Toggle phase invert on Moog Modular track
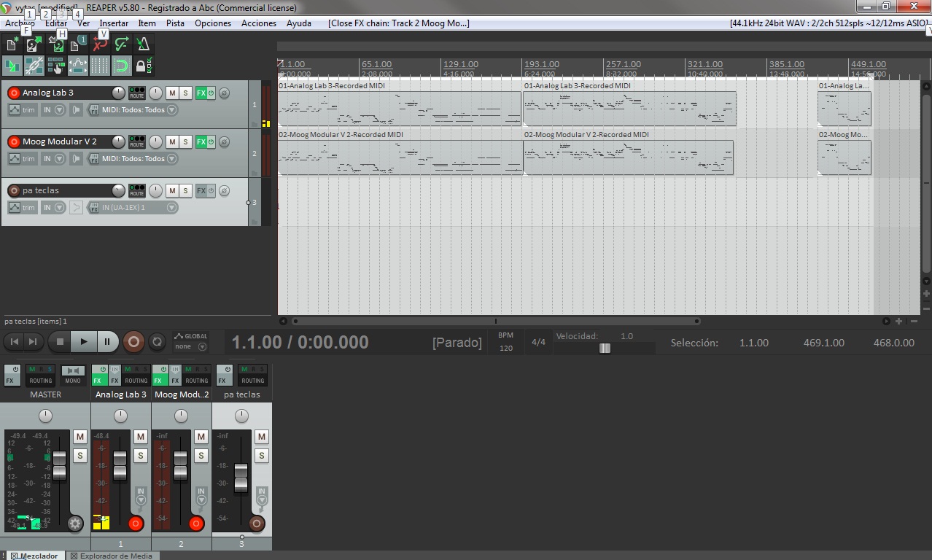 (224, 141)
